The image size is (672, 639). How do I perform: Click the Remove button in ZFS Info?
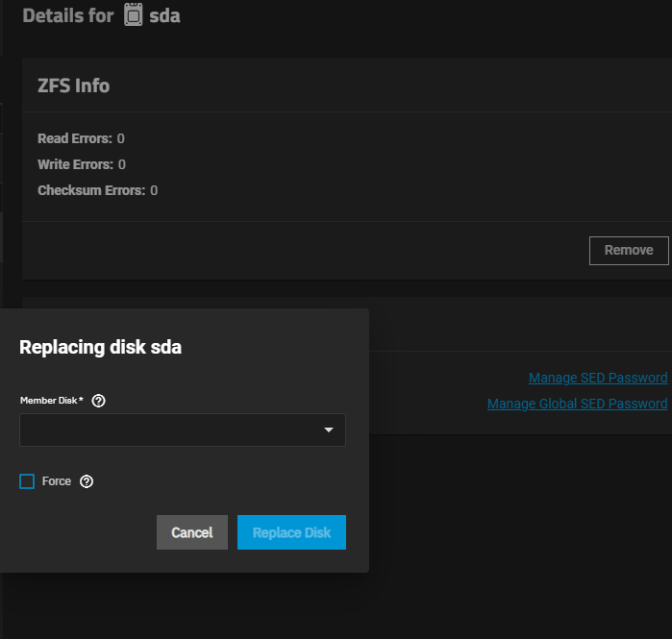[x=628, y=250]
